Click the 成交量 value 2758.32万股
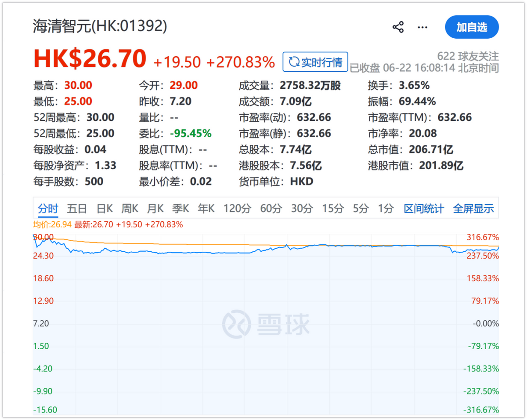The height and width of the screenshot is (420, 527). tap(310, 85)
